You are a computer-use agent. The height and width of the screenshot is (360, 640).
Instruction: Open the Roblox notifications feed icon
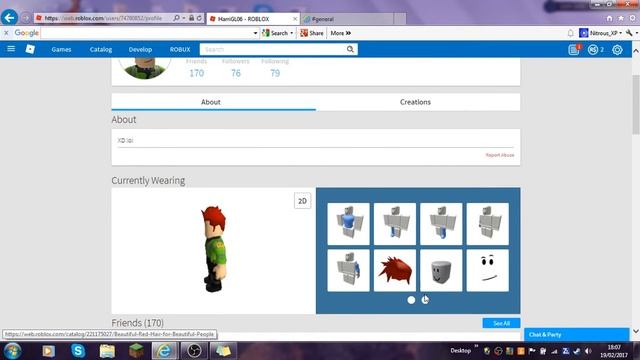tap(574, 49)
